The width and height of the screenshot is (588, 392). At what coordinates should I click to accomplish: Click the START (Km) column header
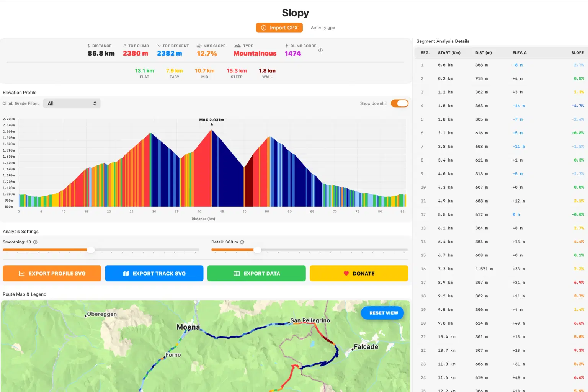(x=449, y=53)
